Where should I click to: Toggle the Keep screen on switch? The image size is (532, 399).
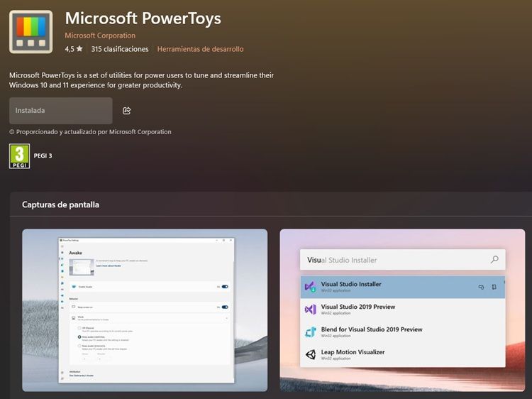pos(225,307)
